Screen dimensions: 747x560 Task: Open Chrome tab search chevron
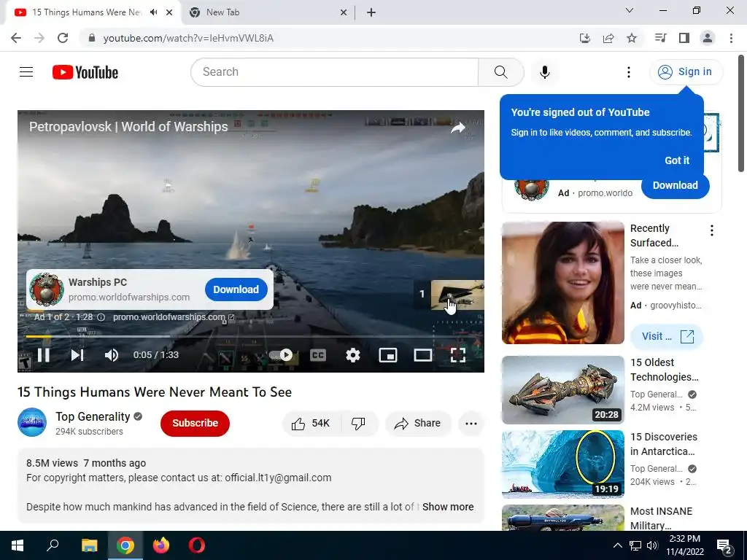(x=630, y=10)
